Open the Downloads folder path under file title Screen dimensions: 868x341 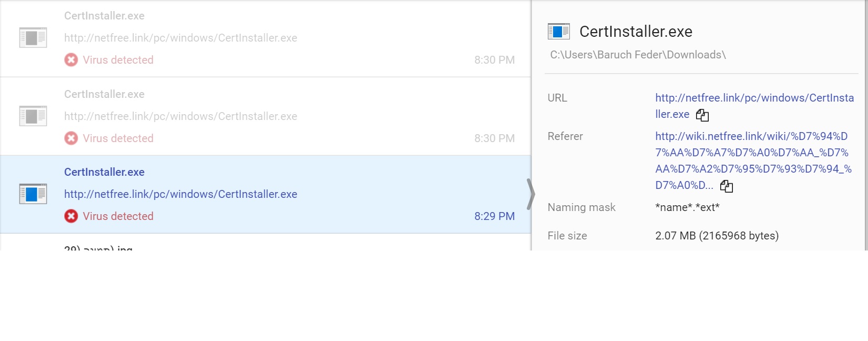(637, 55)
